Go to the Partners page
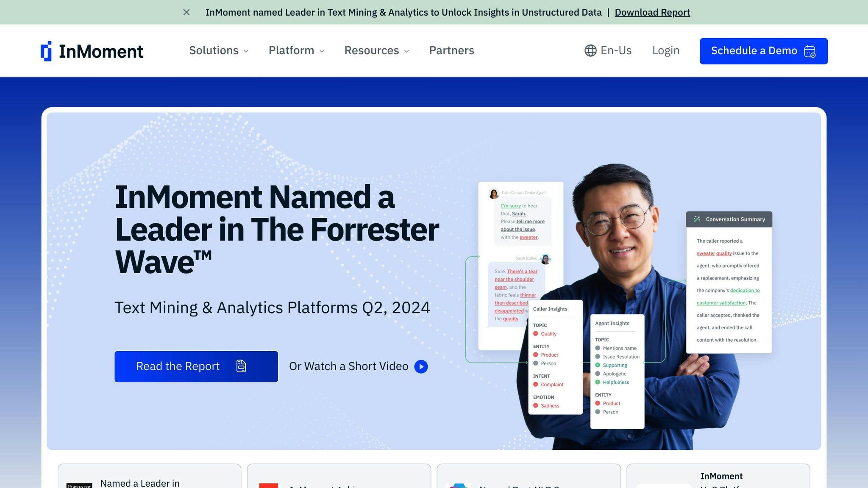Image resolution: width=868 pixels, height=488 pixels. click(x=451, y=50)
